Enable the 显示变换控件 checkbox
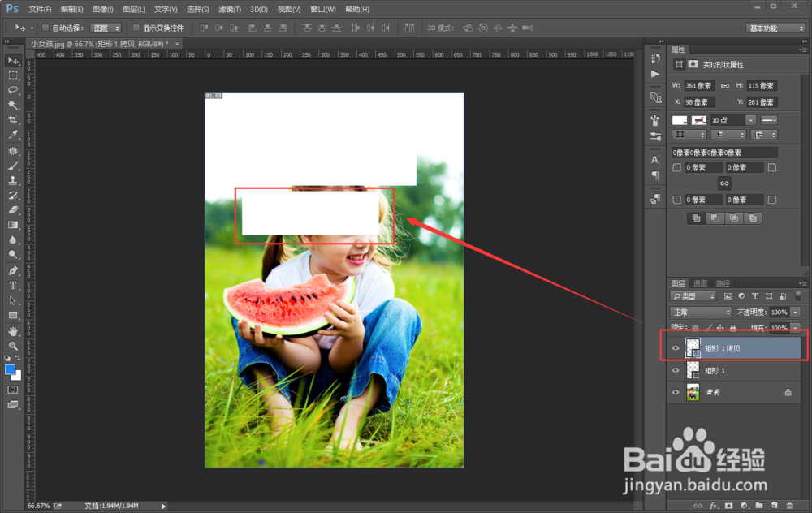This screenshot has height=513, width=812. [x=136, y=28]
